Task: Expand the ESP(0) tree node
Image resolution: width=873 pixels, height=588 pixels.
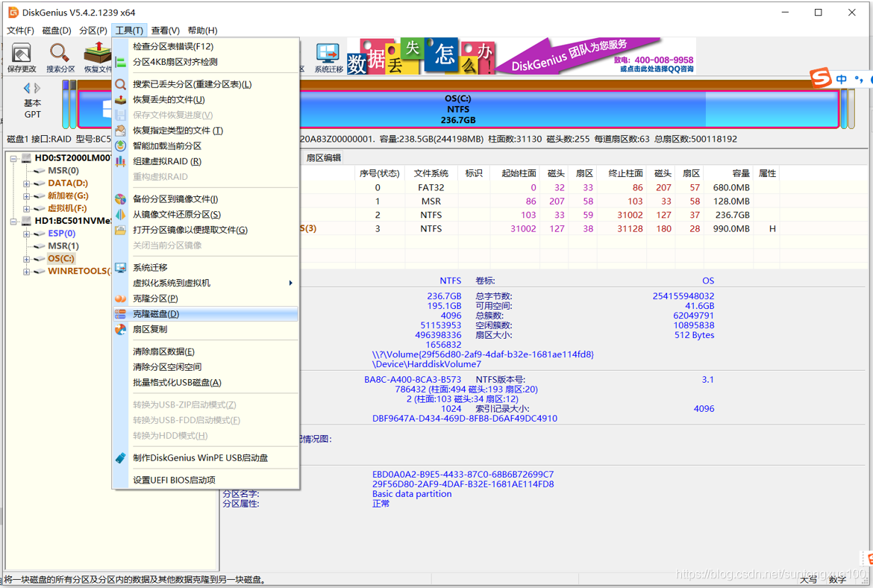Action: tap(26, 234)
